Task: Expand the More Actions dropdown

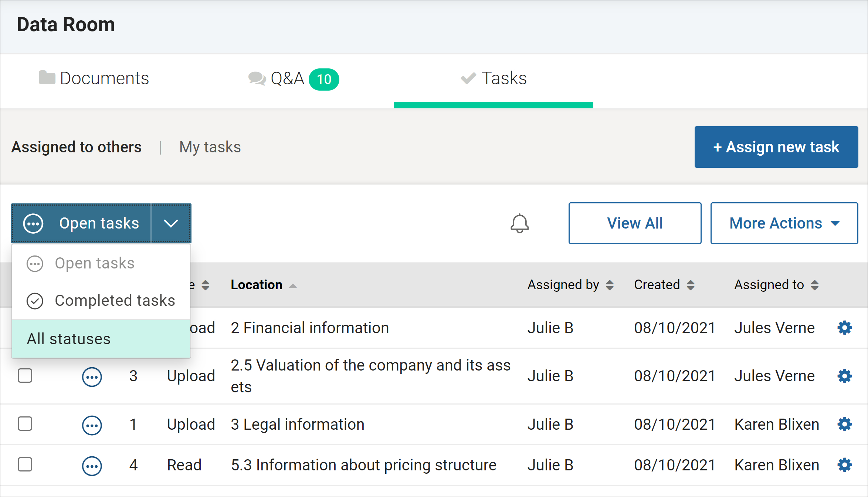Action: click(x=784, y=223)
